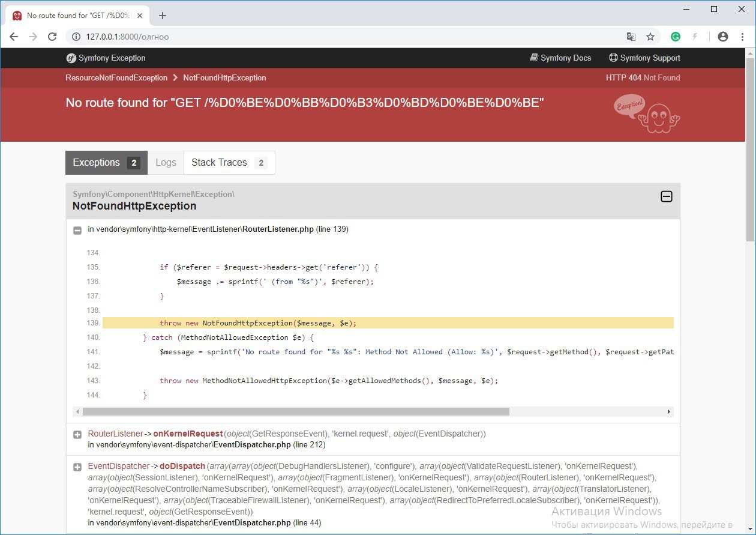Click the translate page icon
756x535 pixels.
pyautogui.click(x=631, y=37)
